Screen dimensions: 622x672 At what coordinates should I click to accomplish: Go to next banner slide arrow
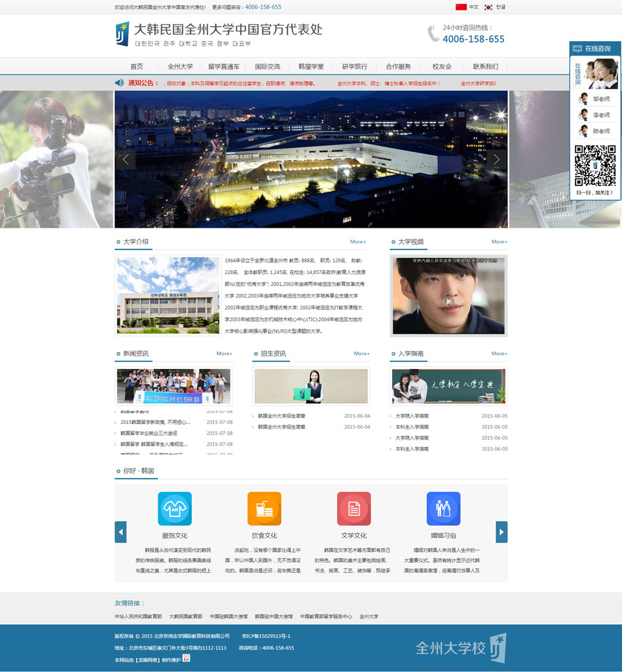(496, 159)
